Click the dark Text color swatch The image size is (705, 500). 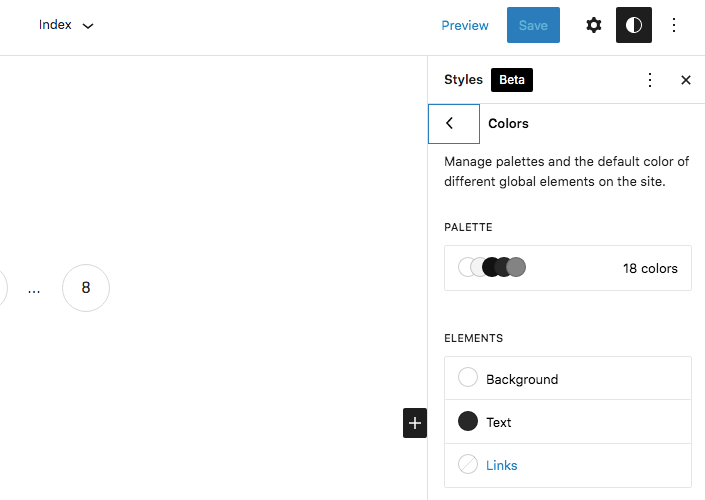coord(468,421)
